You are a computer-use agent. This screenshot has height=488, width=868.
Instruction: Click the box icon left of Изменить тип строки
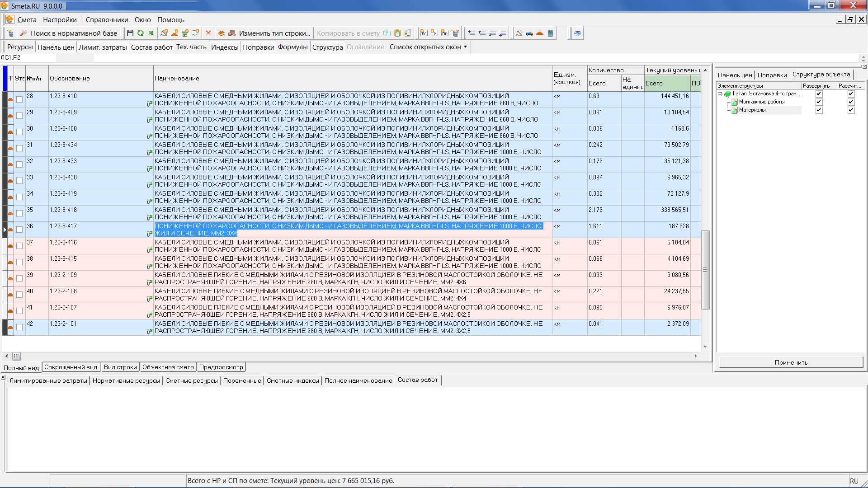232,33
